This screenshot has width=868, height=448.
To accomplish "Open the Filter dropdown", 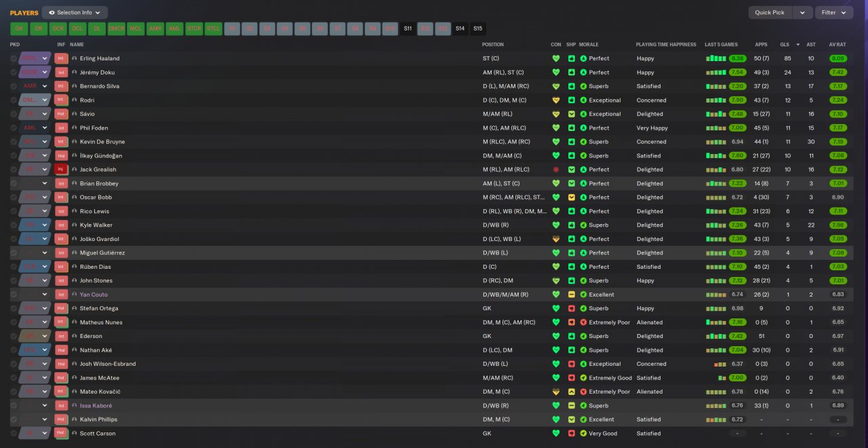I will [x=834, y=12].
